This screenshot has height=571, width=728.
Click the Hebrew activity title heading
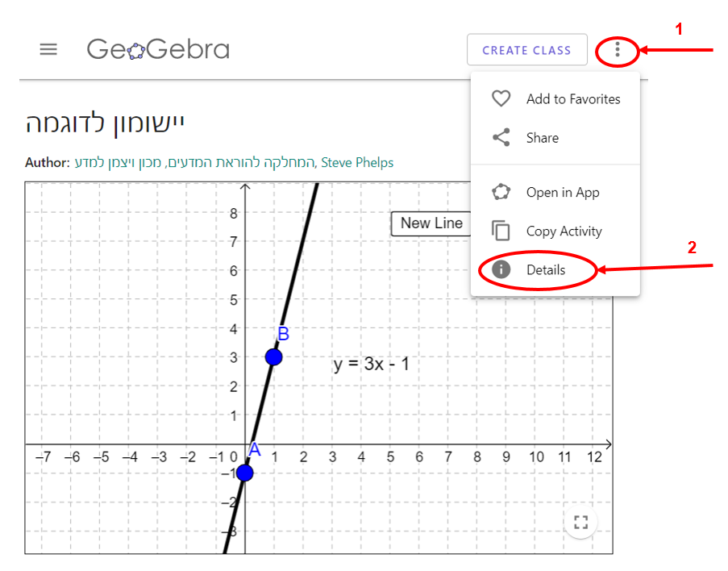[106, 123]
